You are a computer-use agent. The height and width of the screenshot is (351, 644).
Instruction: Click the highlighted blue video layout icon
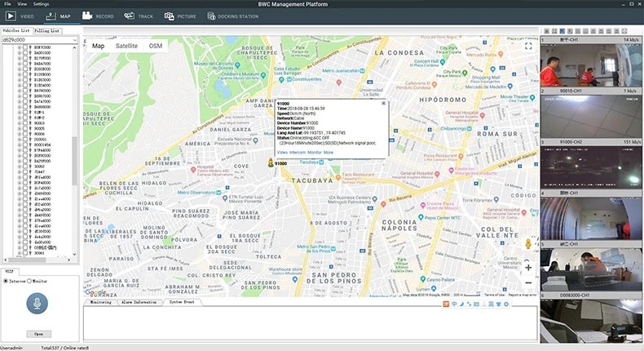point(562,31)
